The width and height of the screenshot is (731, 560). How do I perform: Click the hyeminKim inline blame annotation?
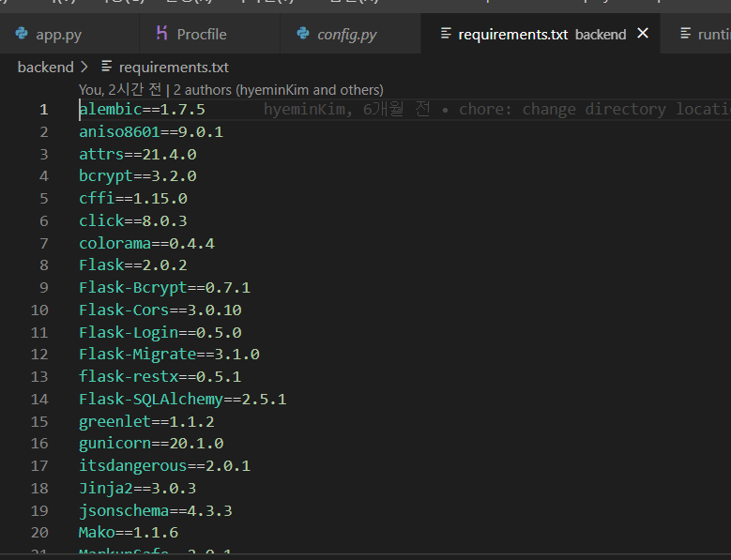coord(497,109)
